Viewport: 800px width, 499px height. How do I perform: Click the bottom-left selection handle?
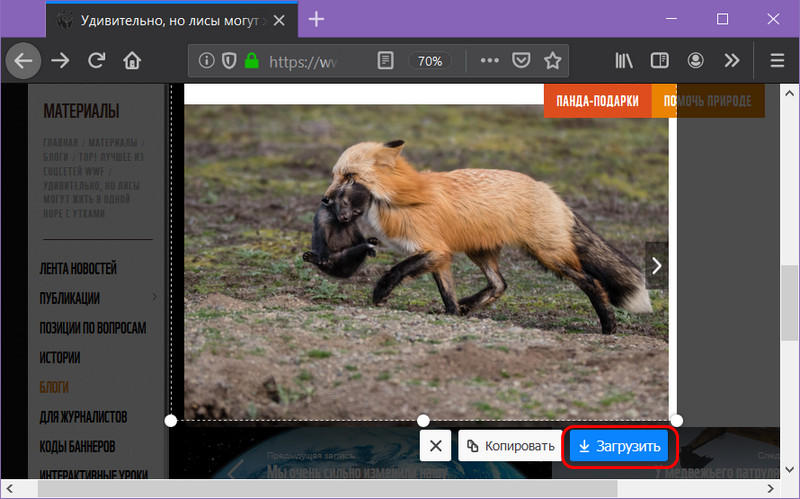pyautogui.click(x=171, y=421)
